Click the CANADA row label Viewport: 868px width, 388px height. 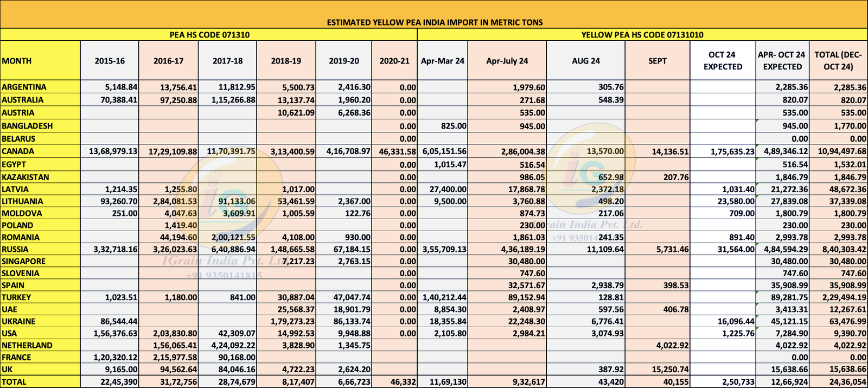click(18, 151)
